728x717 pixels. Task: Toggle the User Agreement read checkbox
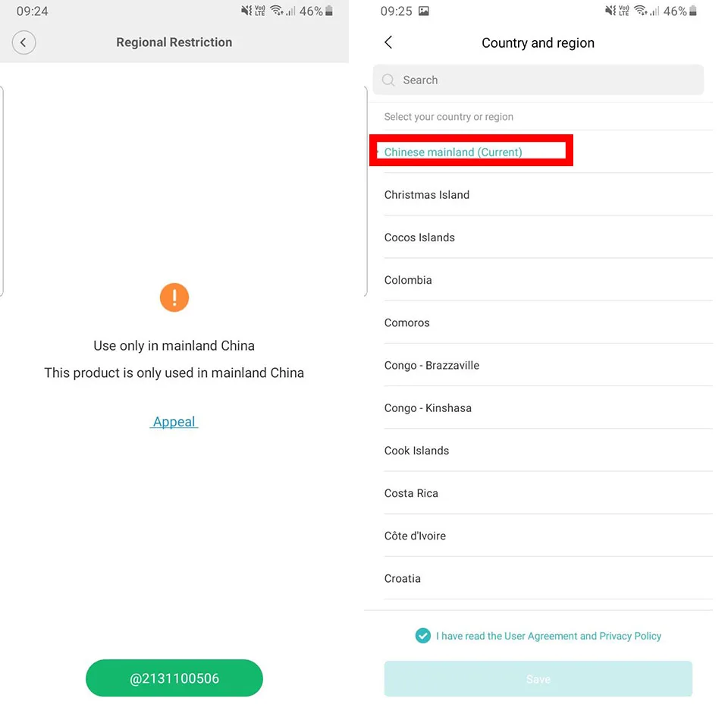click(x=422, y=635)
